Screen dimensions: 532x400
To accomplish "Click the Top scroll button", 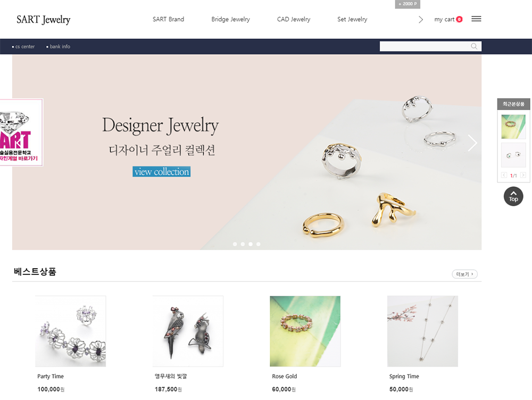I will click(513, 196).
